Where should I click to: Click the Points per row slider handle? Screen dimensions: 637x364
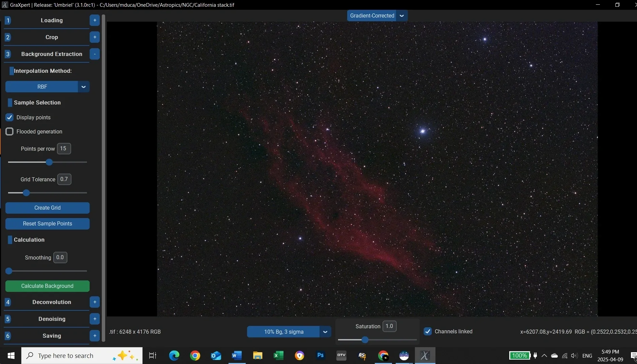49,162
